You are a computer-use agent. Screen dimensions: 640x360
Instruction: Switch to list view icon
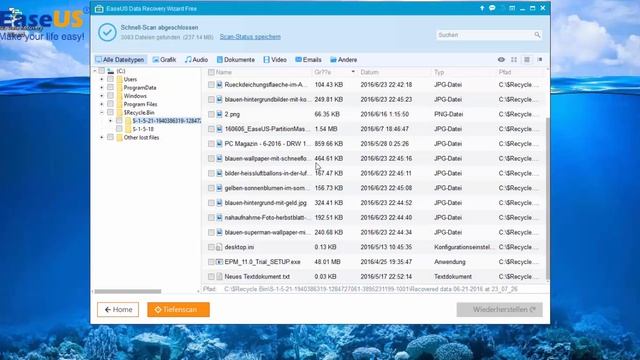pyautogui.click(x=540, y=60)
